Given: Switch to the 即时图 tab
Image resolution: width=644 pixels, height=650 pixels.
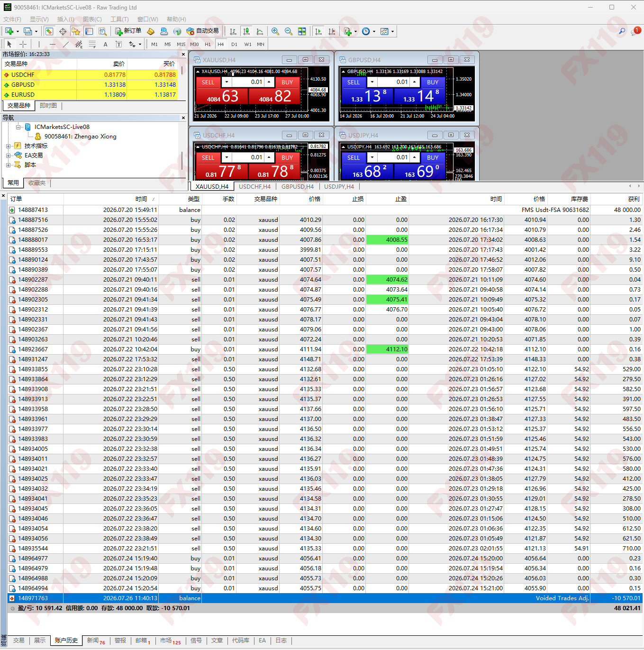Looking at the screenshot, I should (x=48, y=106).
